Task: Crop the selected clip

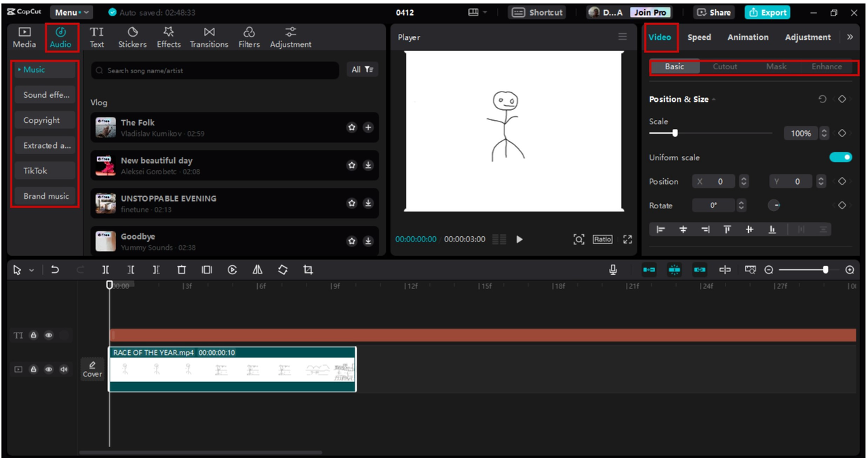Action: coord(308,270)
